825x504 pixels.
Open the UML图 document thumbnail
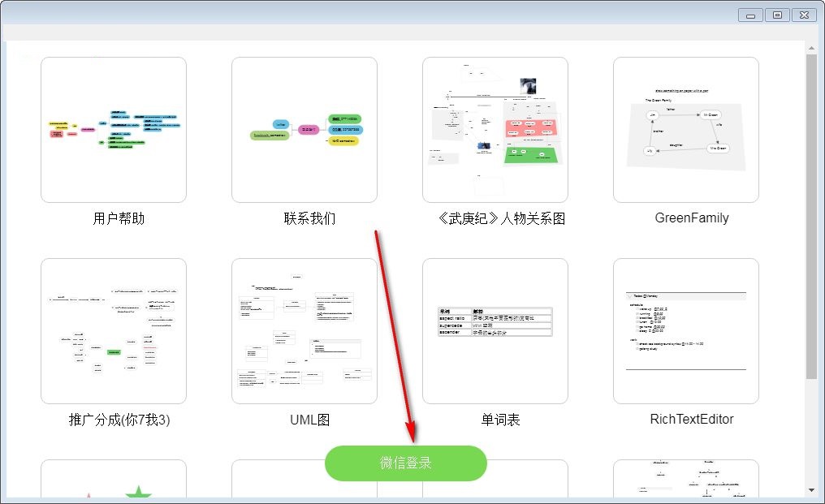pos(304,330)
